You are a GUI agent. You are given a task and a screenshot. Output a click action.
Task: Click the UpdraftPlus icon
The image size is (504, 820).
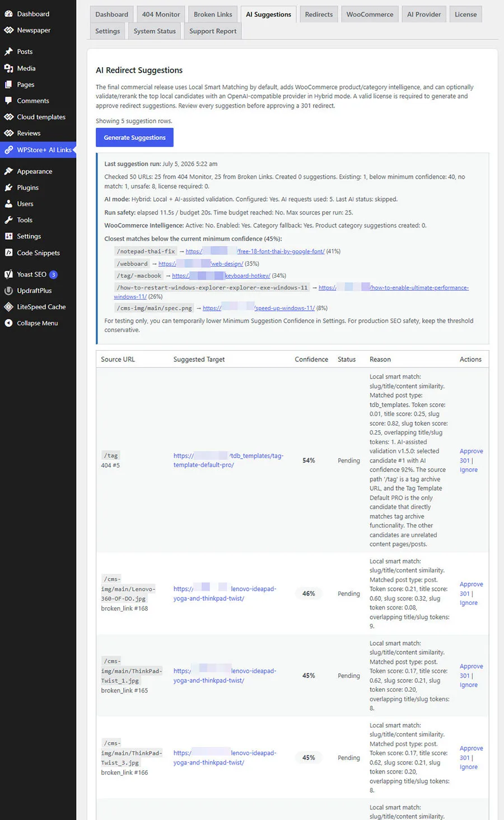point(8,291)
